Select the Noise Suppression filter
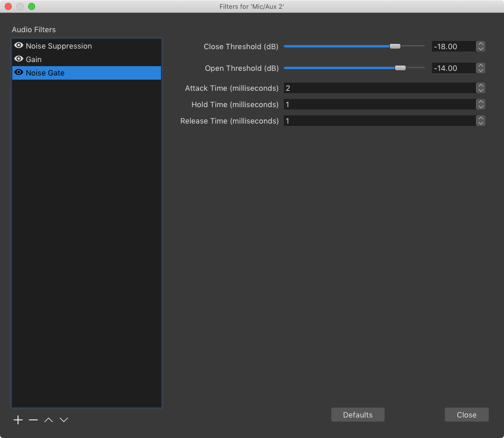Viewport: 504px width, 438px height. 59,46
